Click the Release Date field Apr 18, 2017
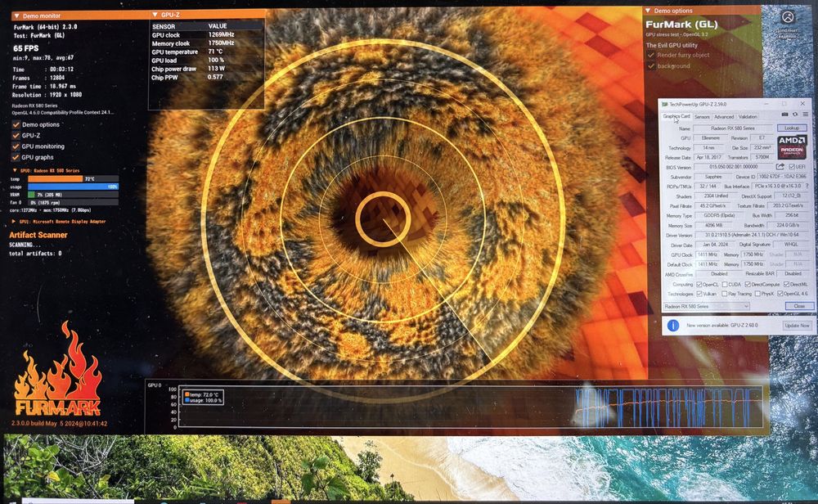818x504 pixels. tap(708, 157)
